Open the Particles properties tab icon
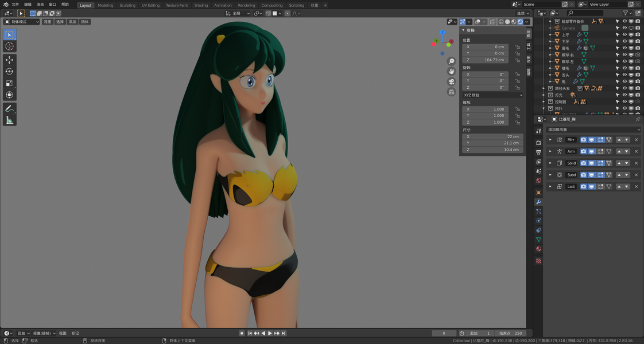644x344 pixels. [538, 212]
